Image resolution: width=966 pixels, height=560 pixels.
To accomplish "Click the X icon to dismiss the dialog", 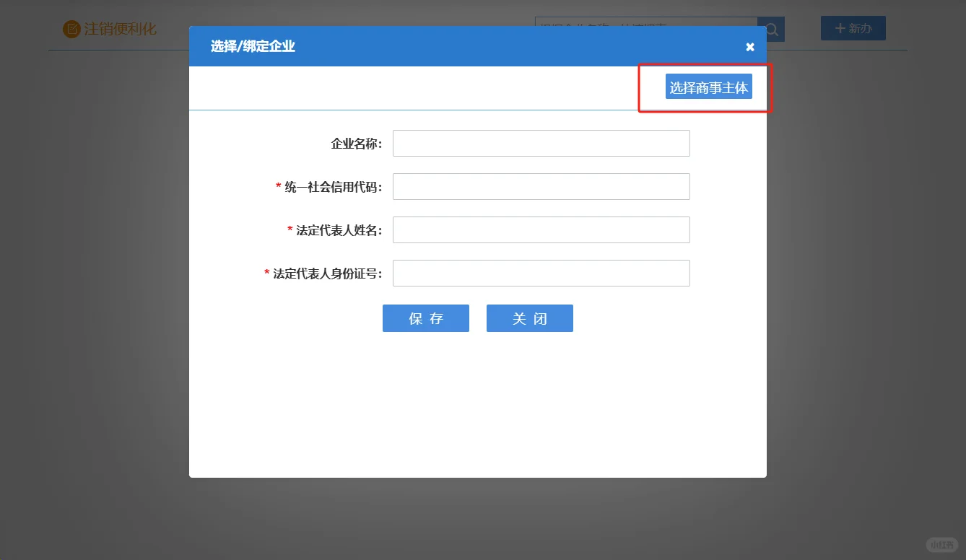I will pos(749,45).
